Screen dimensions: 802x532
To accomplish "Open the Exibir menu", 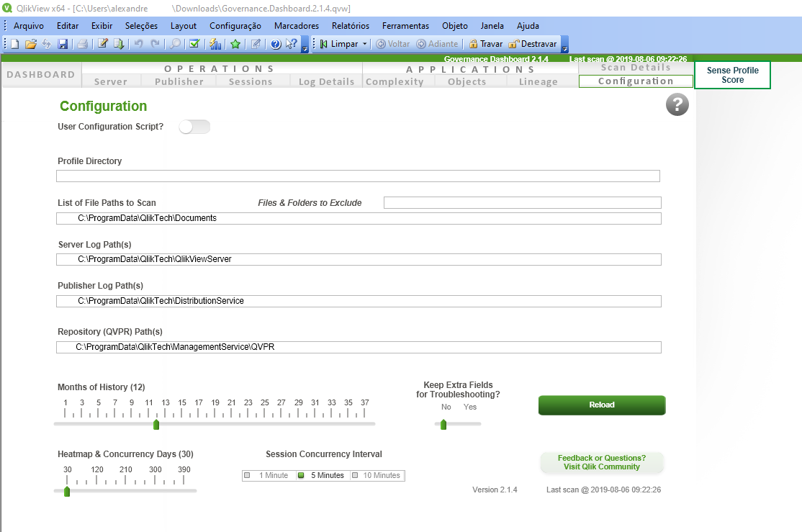I will tap(102, 26).
